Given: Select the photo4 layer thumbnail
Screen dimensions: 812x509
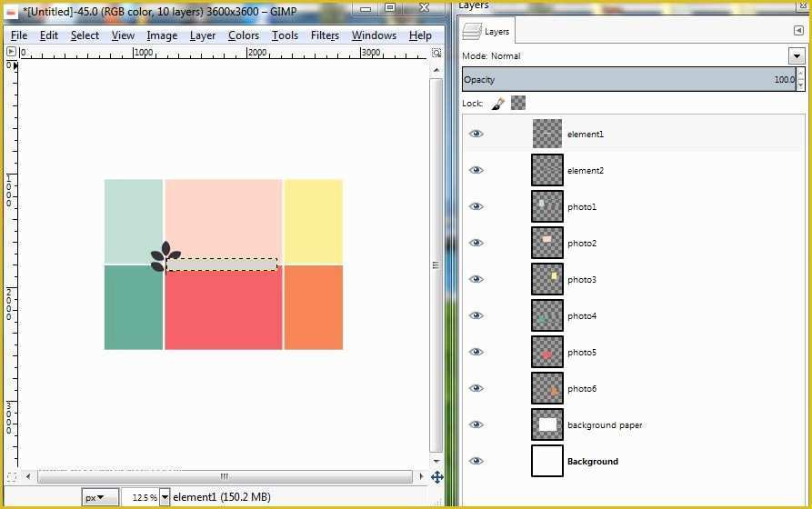Looking at the screenshot, I should tap(547, 315).
